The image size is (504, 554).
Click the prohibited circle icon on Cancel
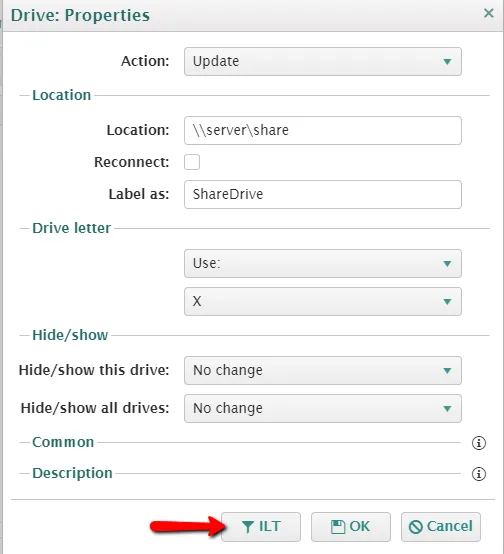pos(416,527)
